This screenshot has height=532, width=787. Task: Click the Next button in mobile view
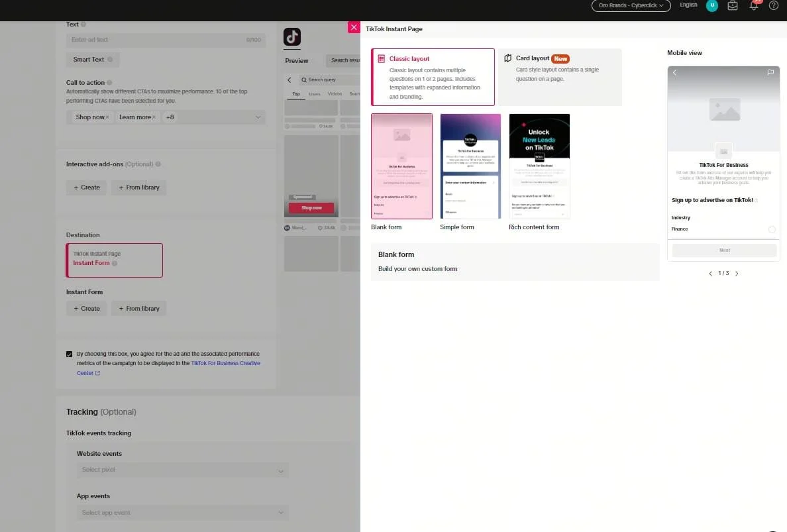click(x=724, y=250)
